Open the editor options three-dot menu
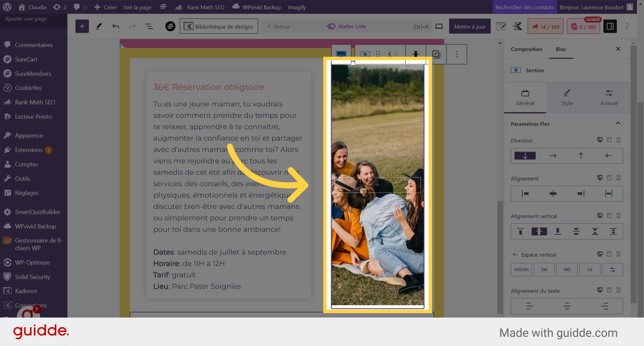Image resolution: width=644 pixels, height=346 pixels. click(x=627, y=26)
